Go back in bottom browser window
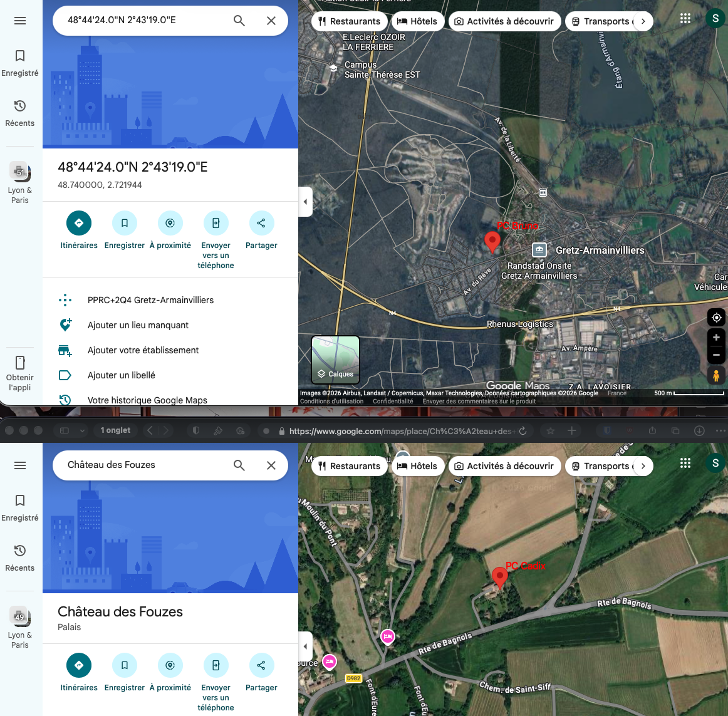Image resolution: width=728 pixels, height=716 pixels. coord(150,430)
